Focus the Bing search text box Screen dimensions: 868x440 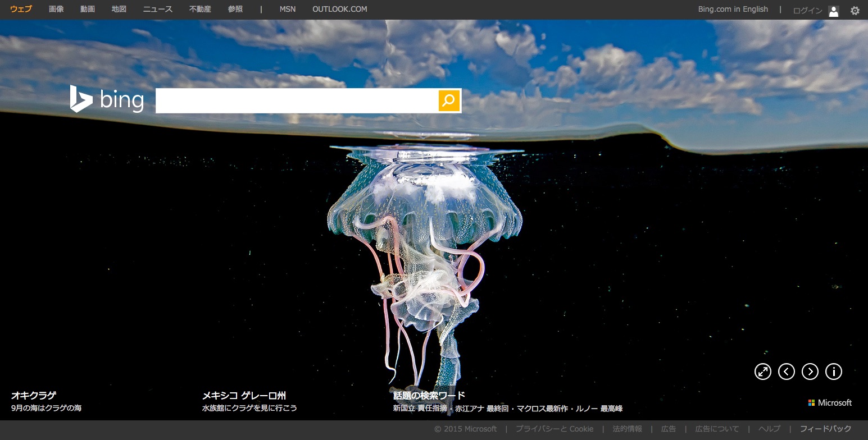(x=297, y=101)
